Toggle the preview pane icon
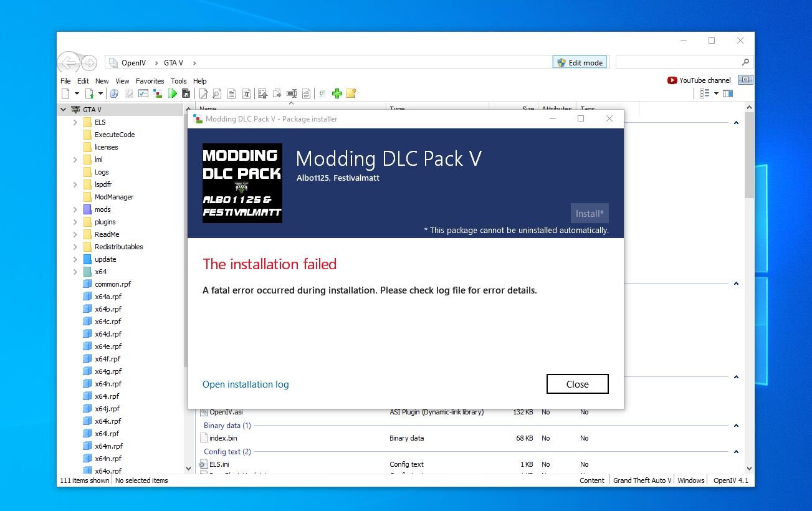 [727, 93]
